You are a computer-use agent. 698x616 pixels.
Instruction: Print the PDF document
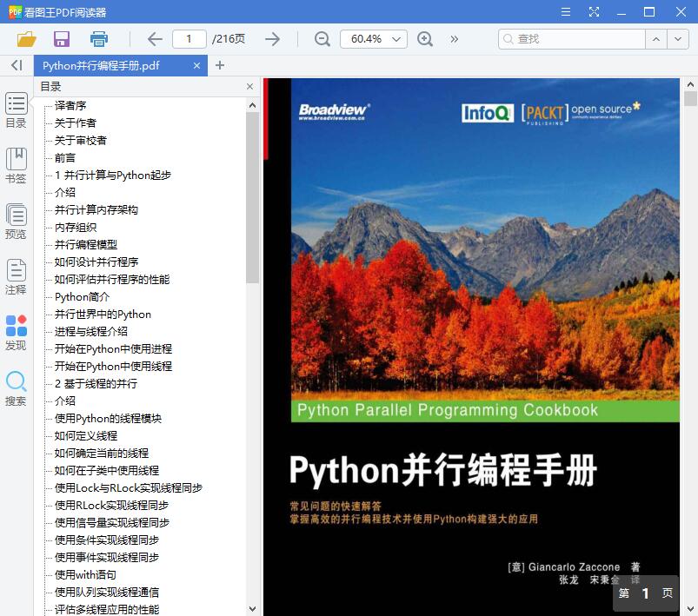click(x=97, y=39)
